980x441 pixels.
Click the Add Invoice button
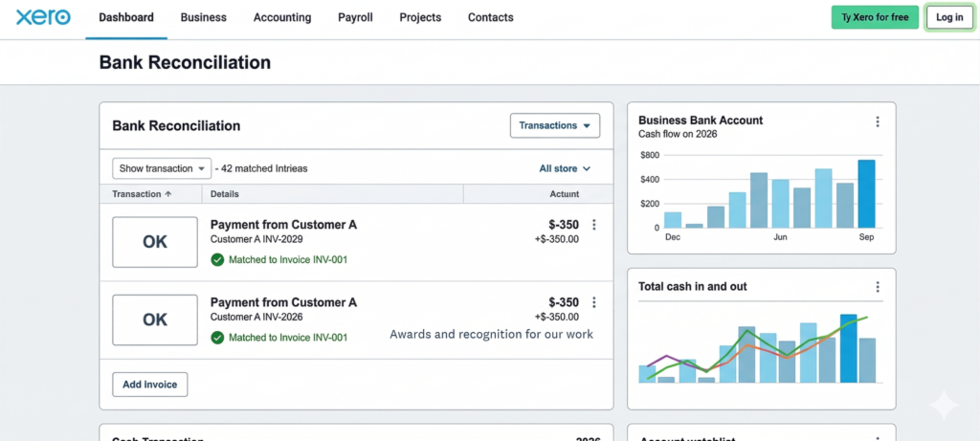click(x=150, y=385)
